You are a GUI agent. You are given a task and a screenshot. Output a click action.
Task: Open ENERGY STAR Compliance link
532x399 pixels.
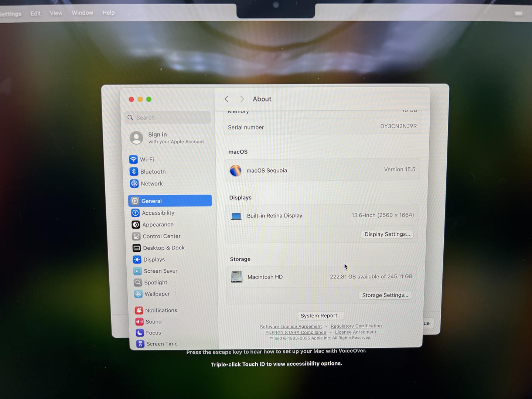point(296,332)
